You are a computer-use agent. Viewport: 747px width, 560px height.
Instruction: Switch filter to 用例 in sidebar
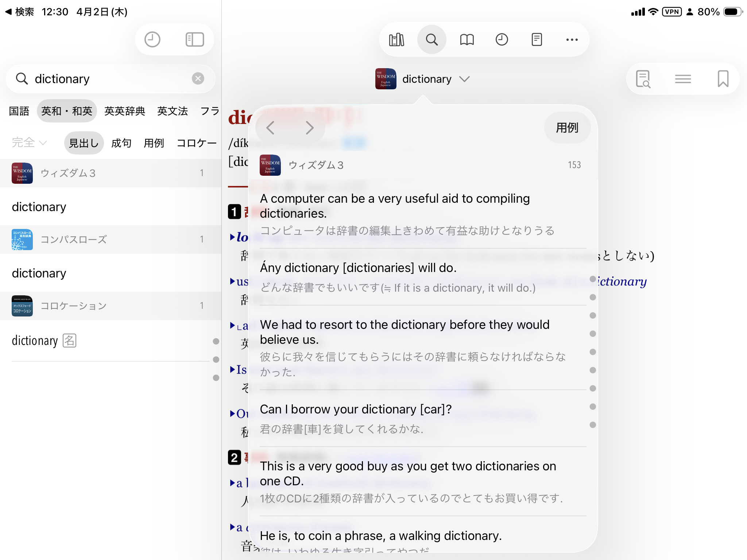(154, 143)
